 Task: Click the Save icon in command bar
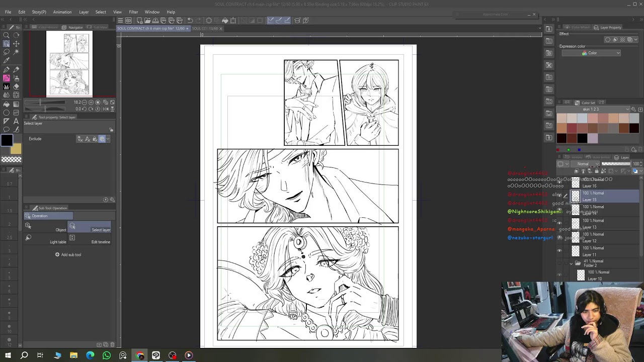[155, 21]
